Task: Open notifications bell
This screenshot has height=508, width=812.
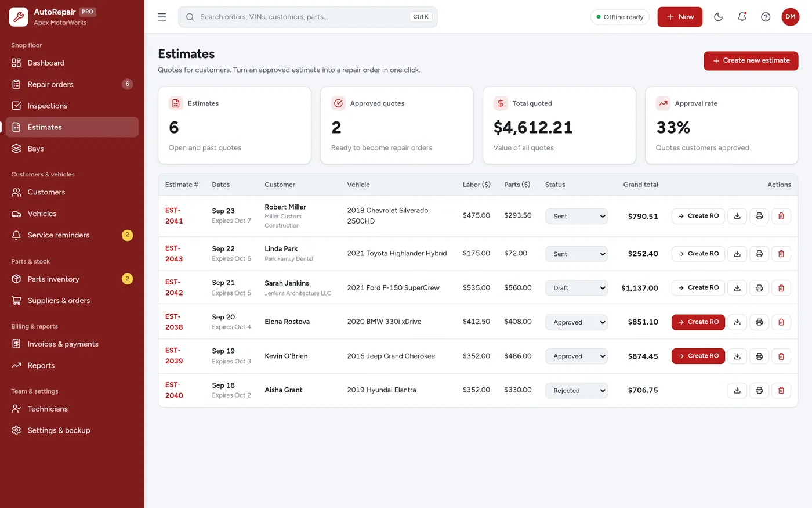Action: click(742, 17)
